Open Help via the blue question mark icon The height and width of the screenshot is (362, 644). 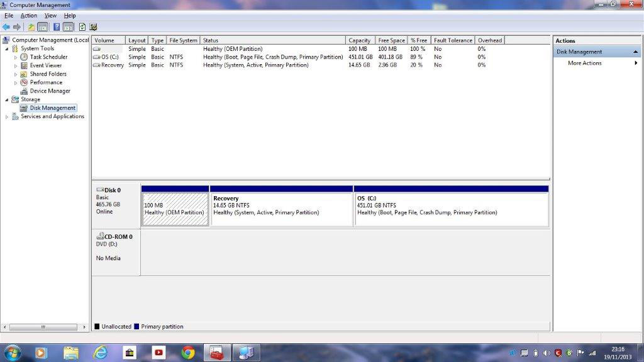coord(57,27)
